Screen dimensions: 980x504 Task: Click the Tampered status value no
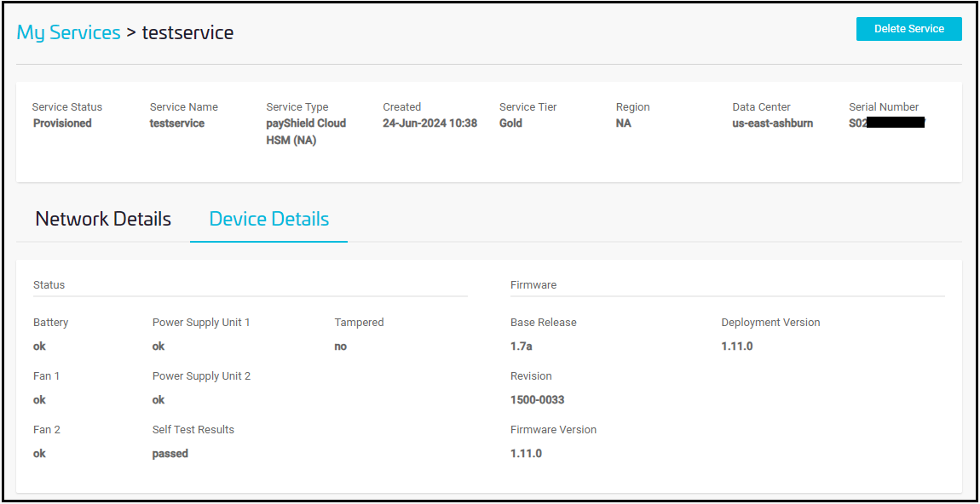(341, 346)
